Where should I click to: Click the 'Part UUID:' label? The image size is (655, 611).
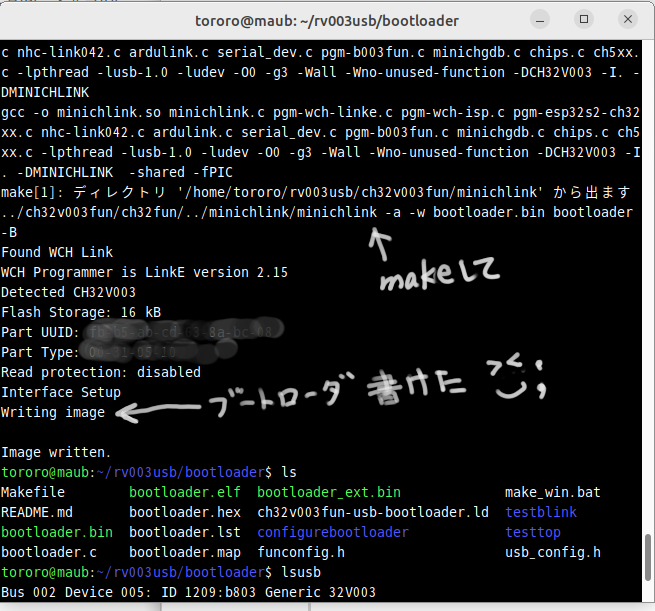40,332
